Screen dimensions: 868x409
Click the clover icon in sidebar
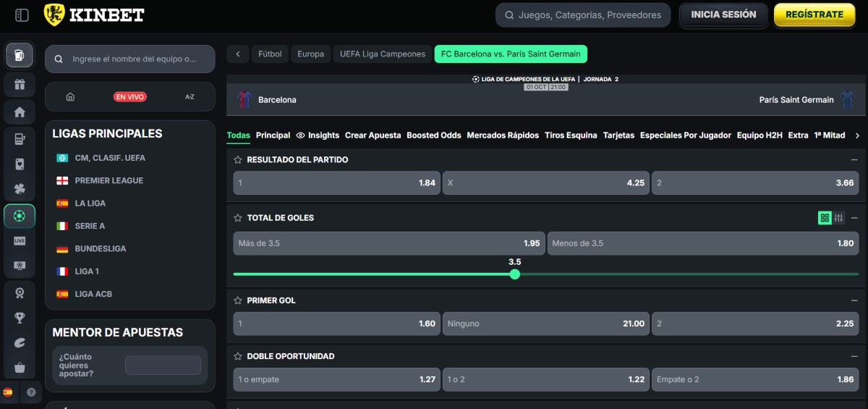point(20,190)
